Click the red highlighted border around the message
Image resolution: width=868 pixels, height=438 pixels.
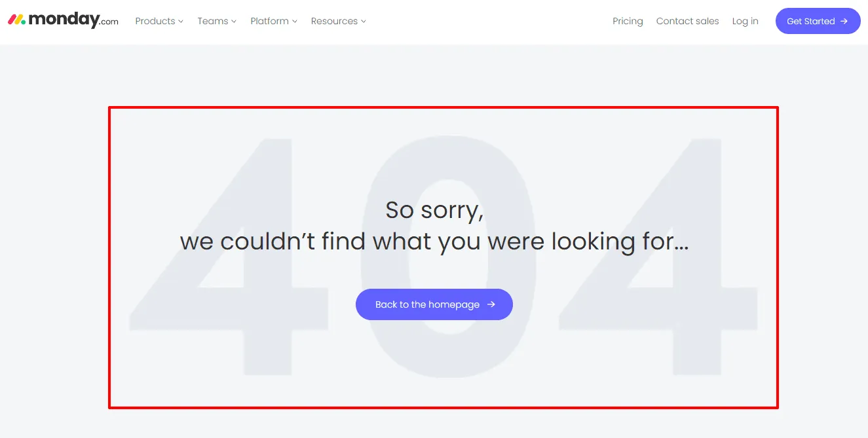tap(443, 107)
